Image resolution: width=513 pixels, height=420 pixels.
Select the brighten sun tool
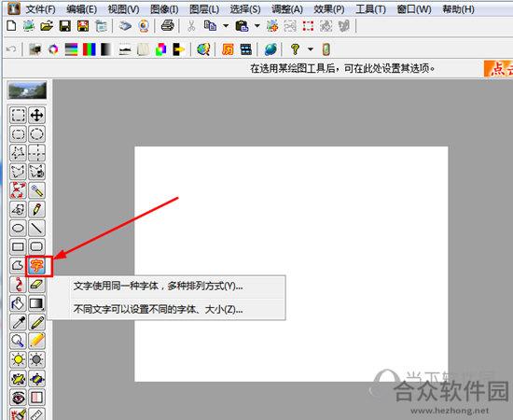[x=18, y=359]
